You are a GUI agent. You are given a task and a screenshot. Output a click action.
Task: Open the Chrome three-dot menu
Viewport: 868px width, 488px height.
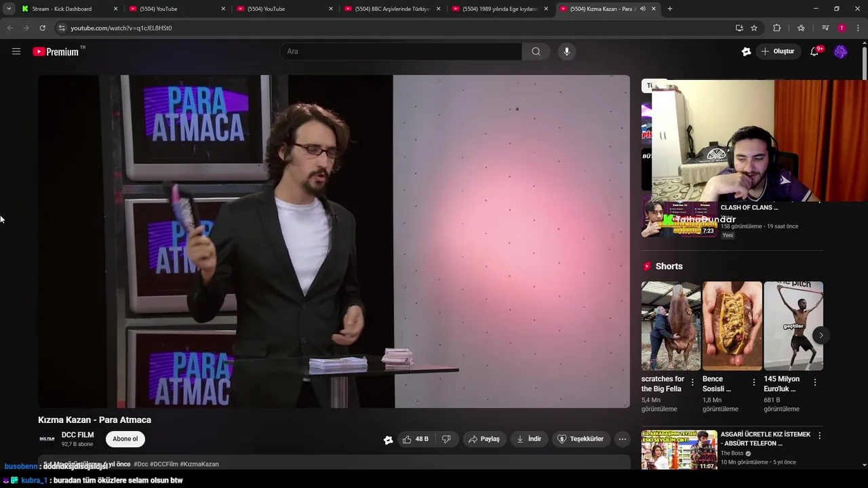(x=858, y=28)
